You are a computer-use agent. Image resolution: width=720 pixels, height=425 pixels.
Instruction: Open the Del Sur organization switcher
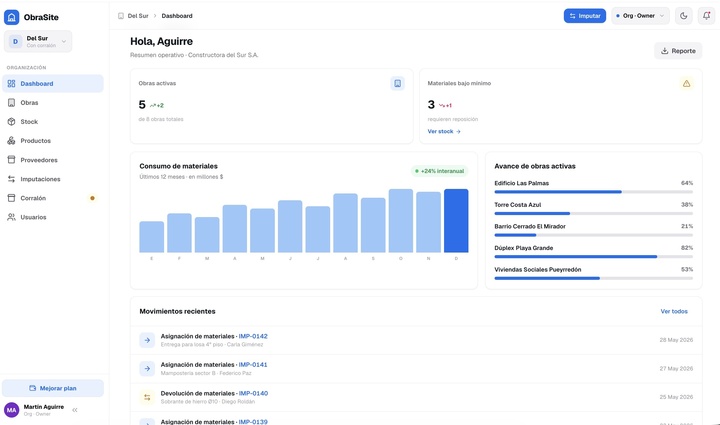[x=38, y=41]
